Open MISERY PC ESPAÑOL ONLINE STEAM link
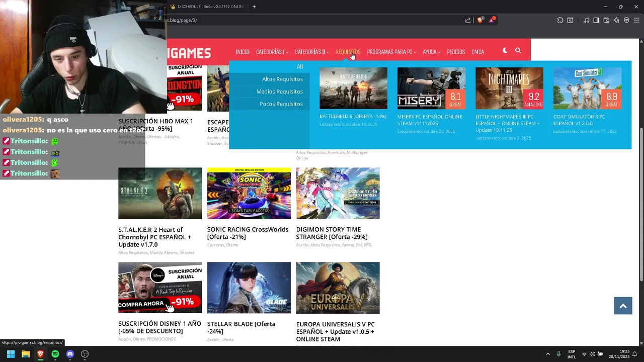The height and width of the screenshot is (362, 644). point(430,120)
